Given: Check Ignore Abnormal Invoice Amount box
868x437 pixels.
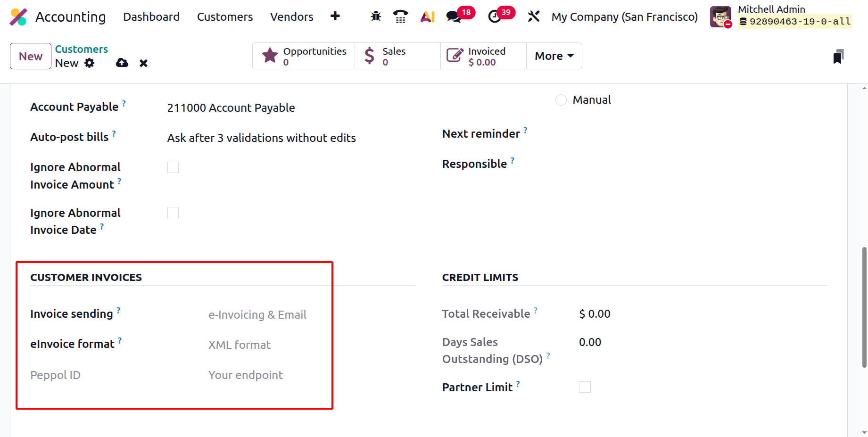Looking at the screenshot, I should 173,167.
